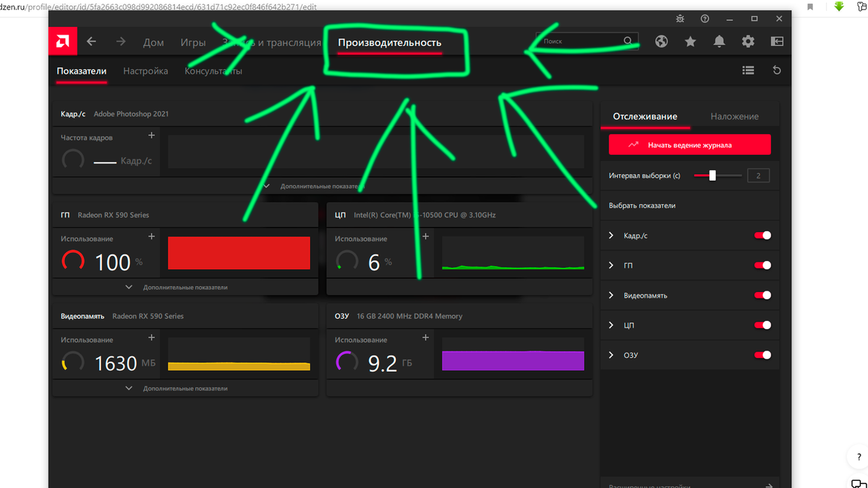Expand Видеопамять metrics chevron in tracking

(611, 295)
